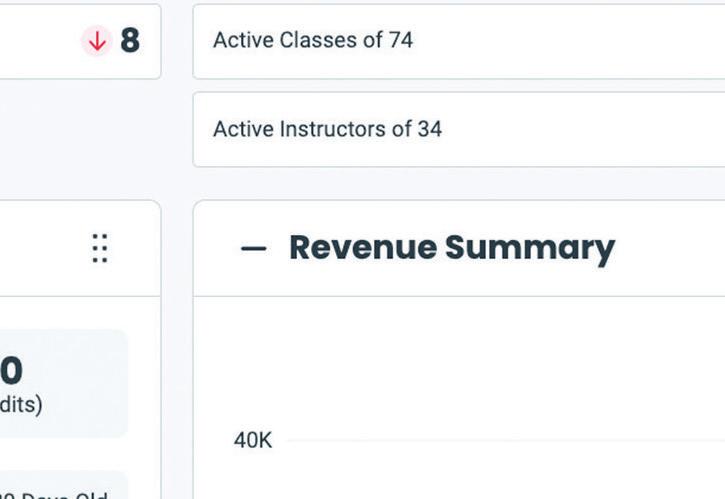
Task: Click the number 74 in Active Classes
Action: click(401, 41)
